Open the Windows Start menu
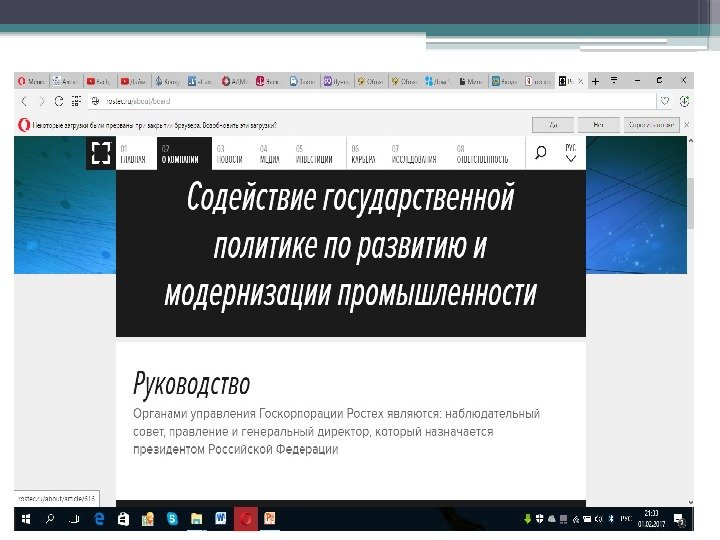The image size is (720, 540). [x=26, y=519]
